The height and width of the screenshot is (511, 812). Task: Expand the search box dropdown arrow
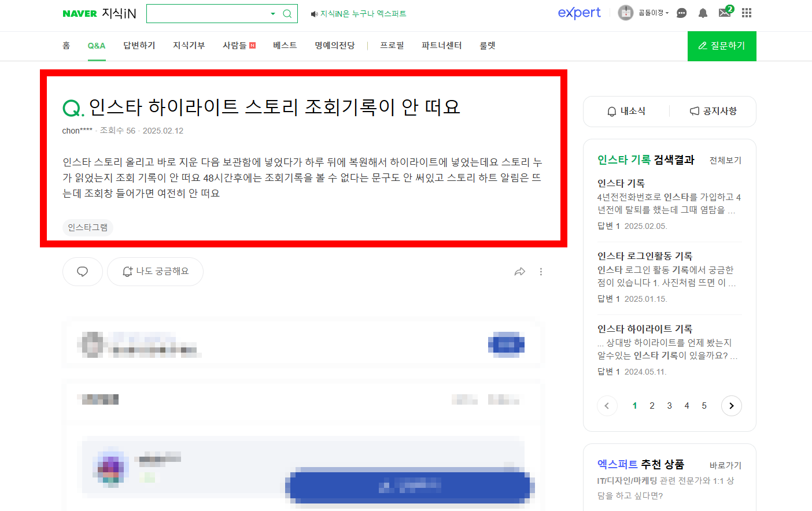pos(273,14)
